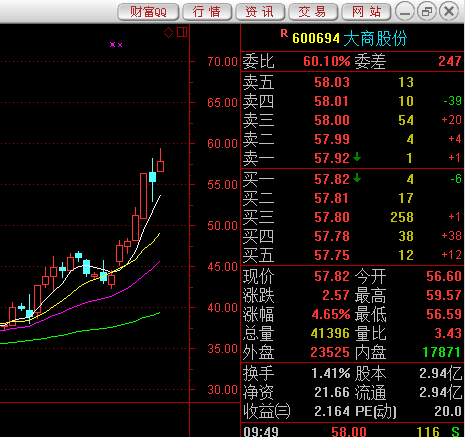Select the 600694 stock code
The width and height of the screenshot is (465, 437).
point(316,39)
